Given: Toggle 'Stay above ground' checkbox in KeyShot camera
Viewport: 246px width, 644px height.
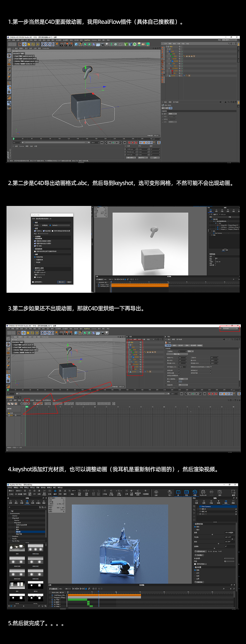Looking at the screenshot, I should click(195, 564).
